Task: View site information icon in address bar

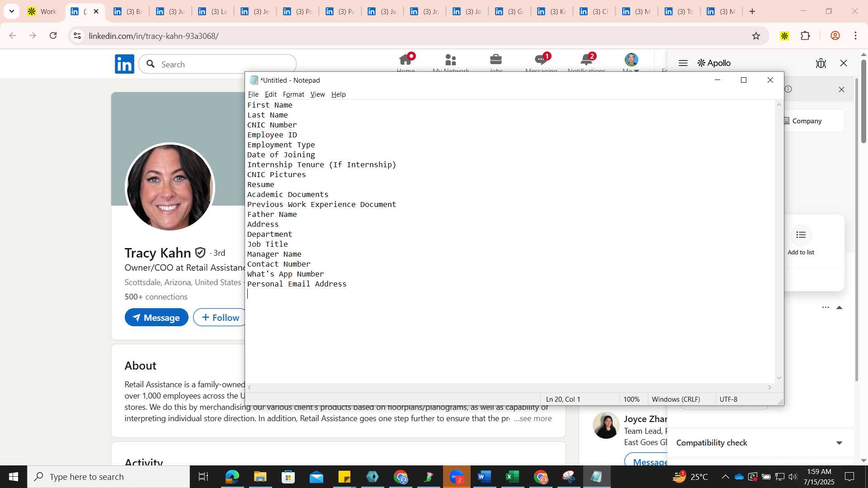Action: [77, 36]
